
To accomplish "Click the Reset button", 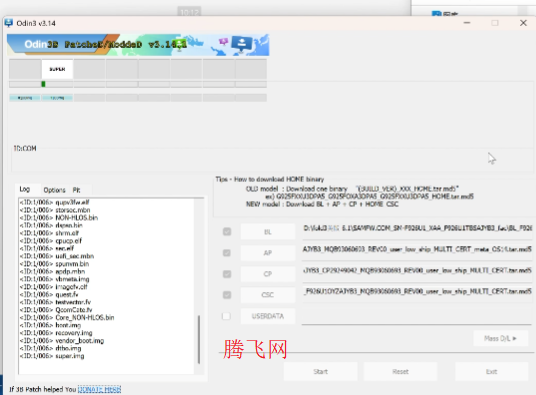I will 400,371.
